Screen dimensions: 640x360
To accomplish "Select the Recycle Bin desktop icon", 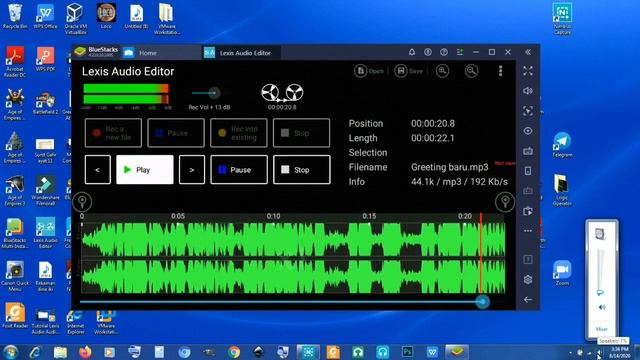I will click(x=15, y=16).
